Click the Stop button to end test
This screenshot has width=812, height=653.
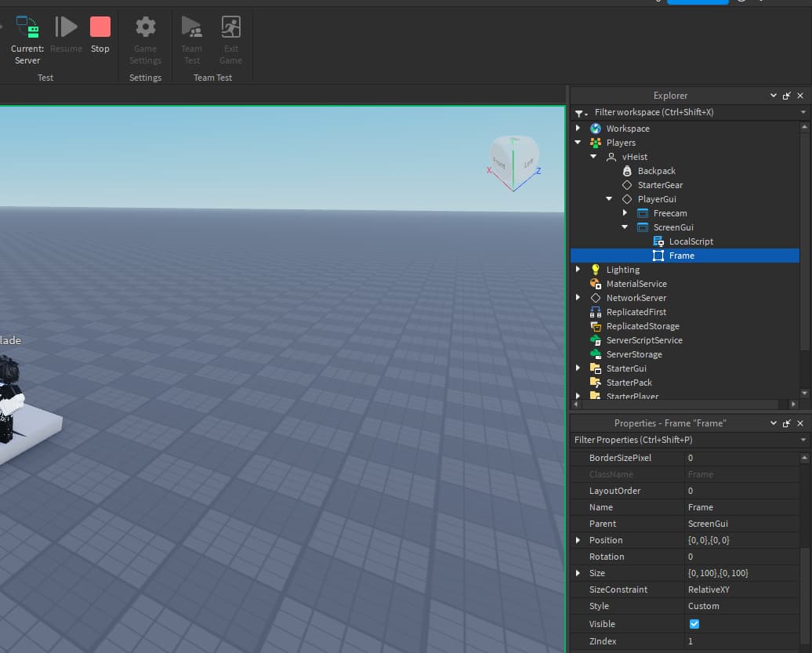click(100, 31)
